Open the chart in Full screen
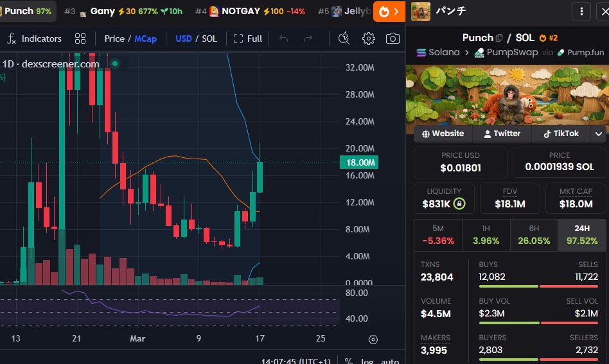The image size is (609, 364). (x=248, y=39)
